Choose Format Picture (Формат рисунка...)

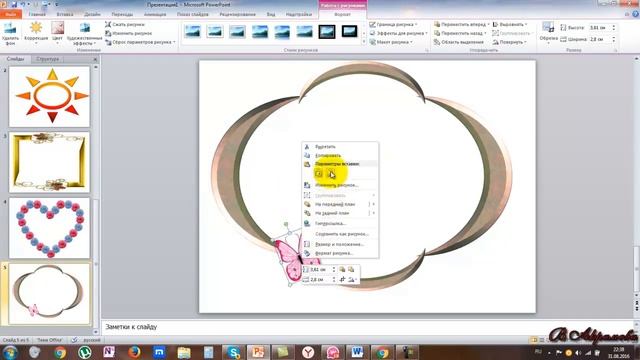pos(340,253)
